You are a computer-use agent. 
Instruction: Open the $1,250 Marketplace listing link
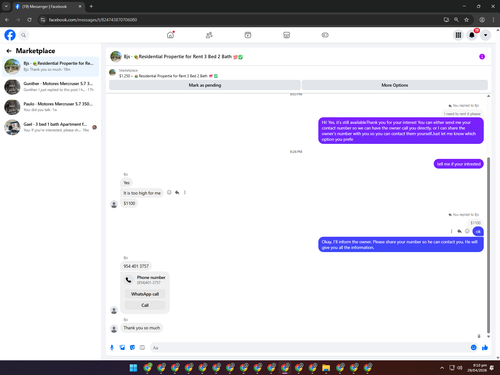[x=168, y=76]
